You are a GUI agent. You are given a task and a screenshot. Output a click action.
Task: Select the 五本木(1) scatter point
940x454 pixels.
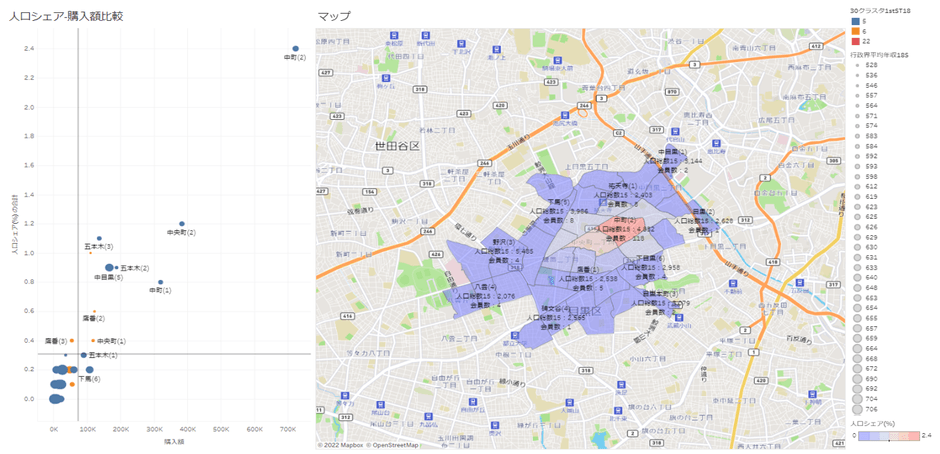83,354
